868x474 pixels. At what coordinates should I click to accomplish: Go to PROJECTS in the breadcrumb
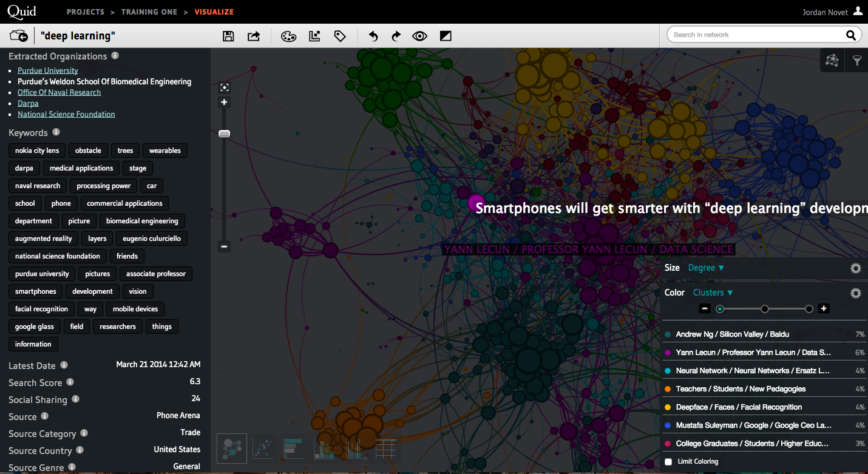tap(86, 12)
